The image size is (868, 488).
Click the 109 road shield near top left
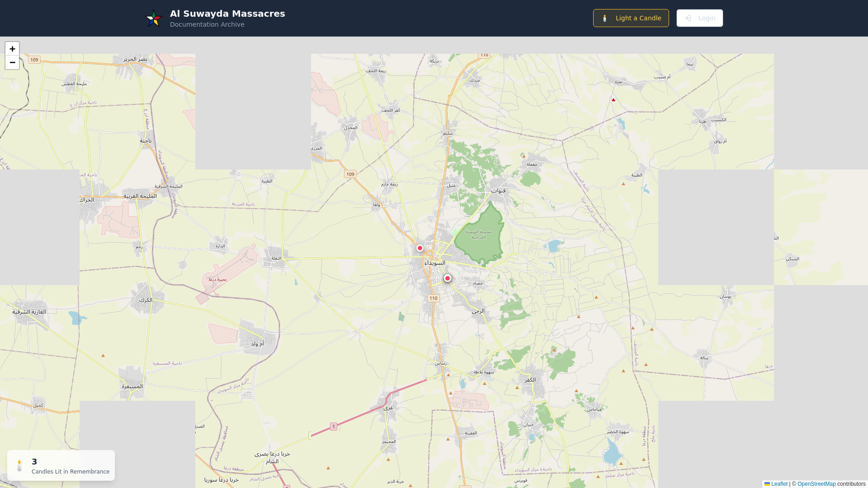click(x=34, y=60)
